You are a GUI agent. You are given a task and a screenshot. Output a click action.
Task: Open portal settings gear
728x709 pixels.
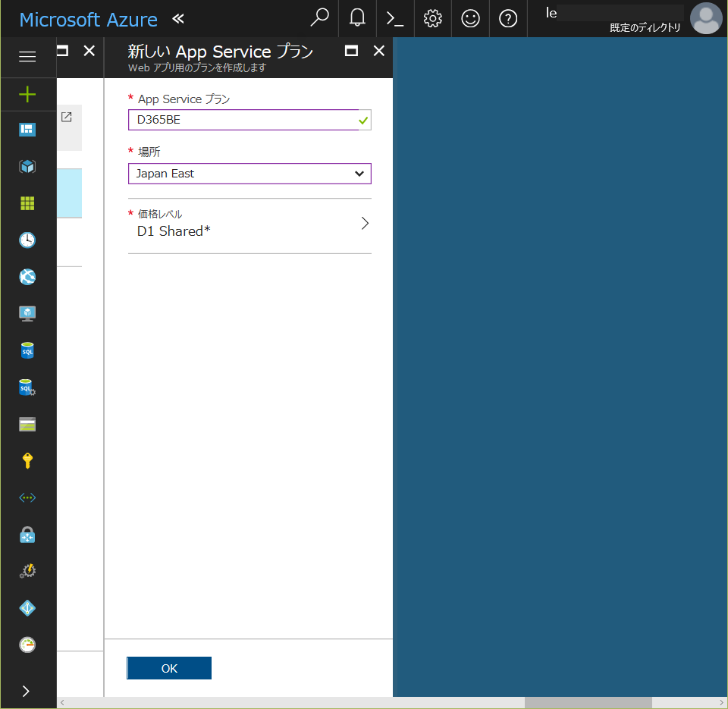pyautogui.click(x=433, y=18)
